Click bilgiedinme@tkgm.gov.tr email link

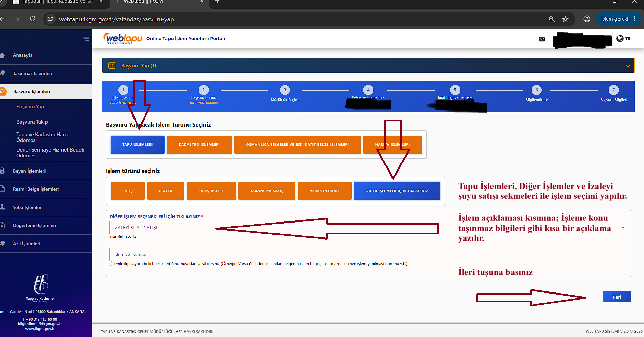click(40, 324)
